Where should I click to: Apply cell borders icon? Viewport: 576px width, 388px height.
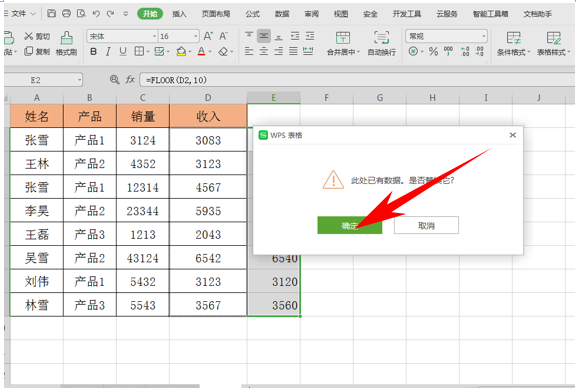[x=139, y=51]
